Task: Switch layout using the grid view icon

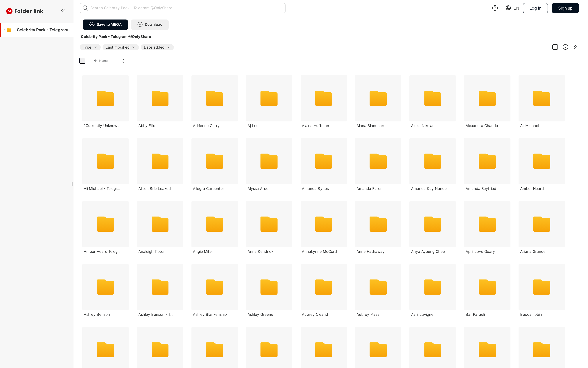Action: pos(555,47)
